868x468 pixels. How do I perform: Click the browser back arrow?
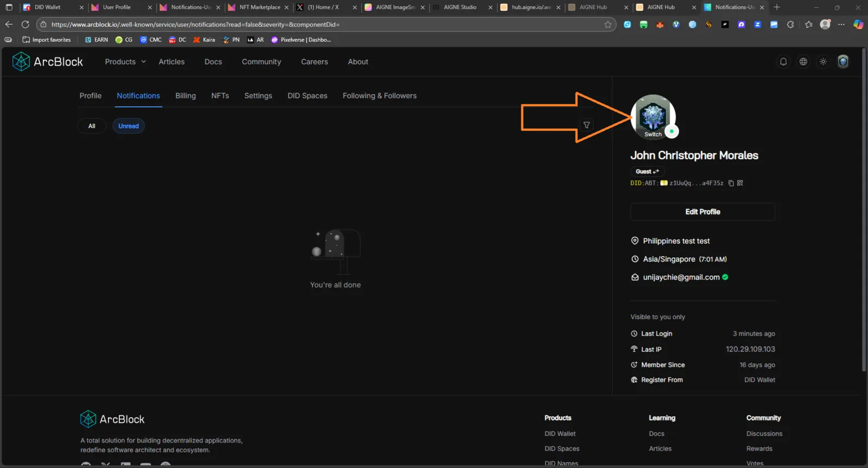[x=9, y=24]
